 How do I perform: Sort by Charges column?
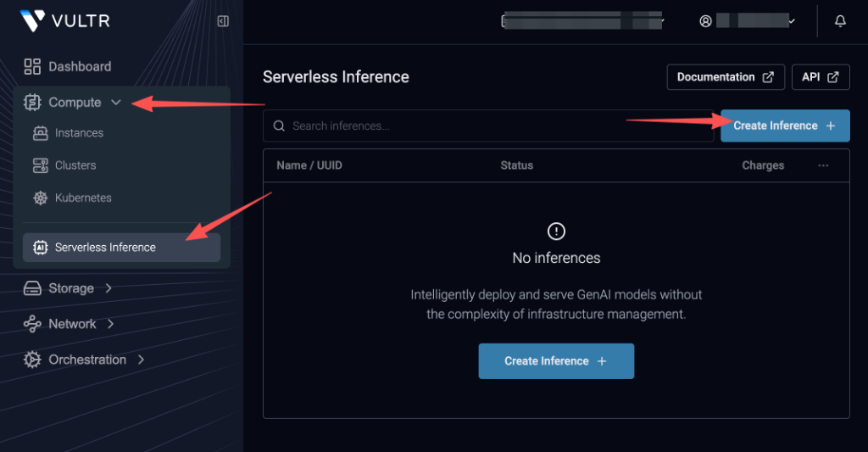pyautogui.click(x=763, y=165)
